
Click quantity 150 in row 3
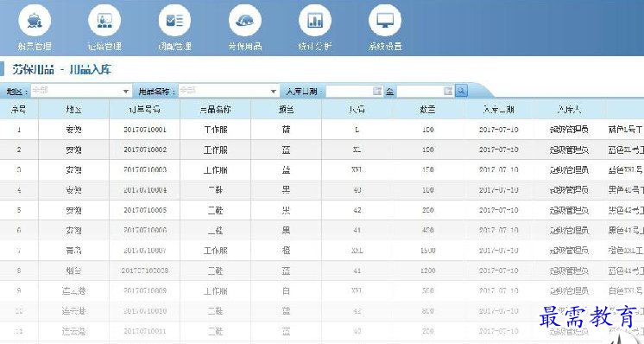[x=427, y=169]
